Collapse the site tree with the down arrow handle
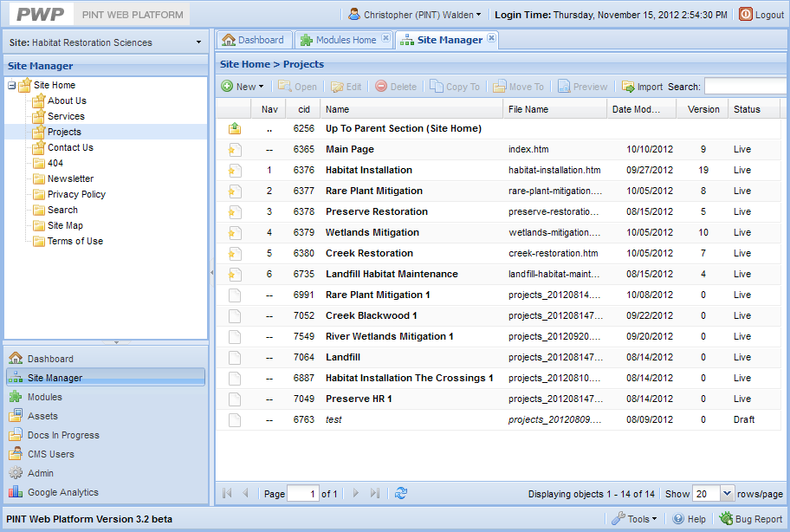Screen dimensions: 790x532 116,342
